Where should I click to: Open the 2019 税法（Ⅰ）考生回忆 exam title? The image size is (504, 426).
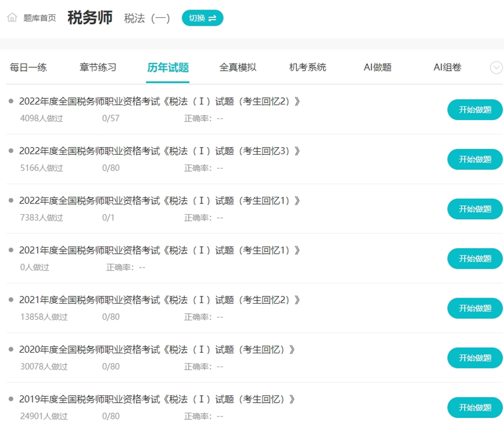(x=156, y=399)
